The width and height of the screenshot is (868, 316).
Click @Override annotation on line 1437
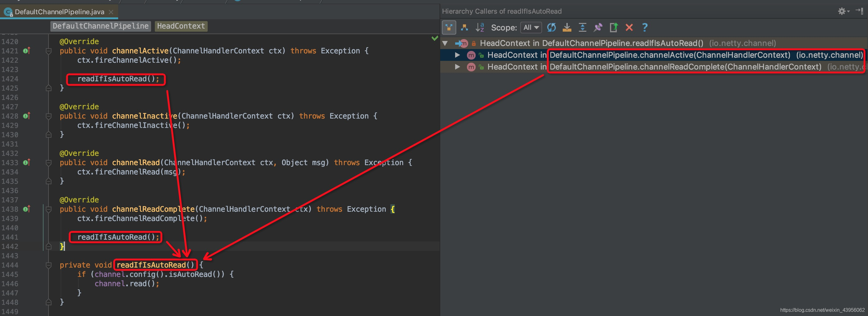79,200
